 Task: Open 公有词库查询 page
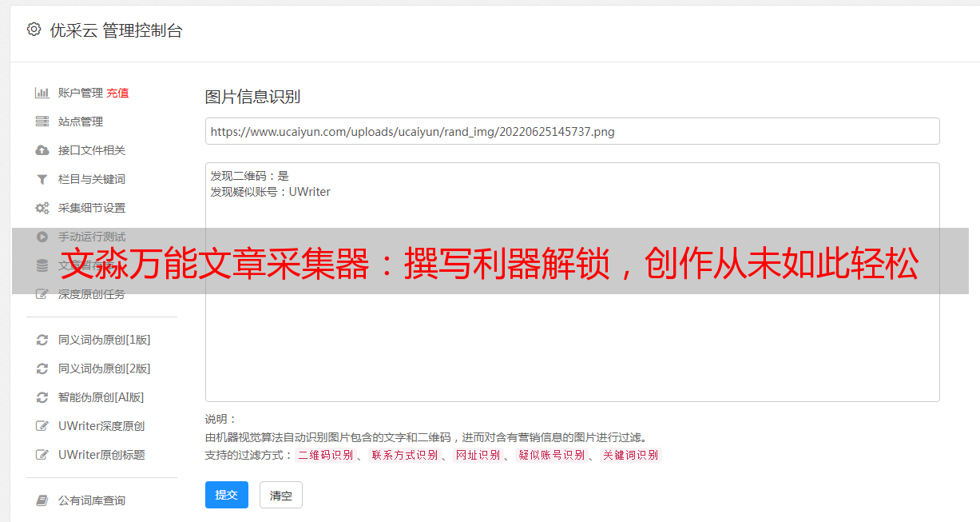click(x=92, y=500)
